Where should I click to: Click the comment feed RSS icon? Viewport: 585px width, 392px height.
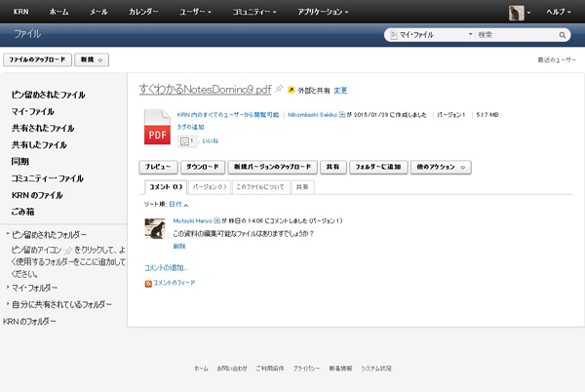click(x=148, y=283)
